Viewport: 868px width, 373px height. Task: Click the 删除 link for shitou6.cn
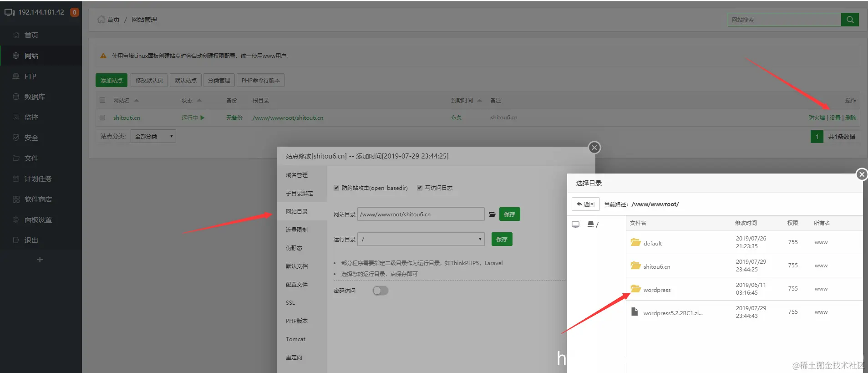[851, 118]
